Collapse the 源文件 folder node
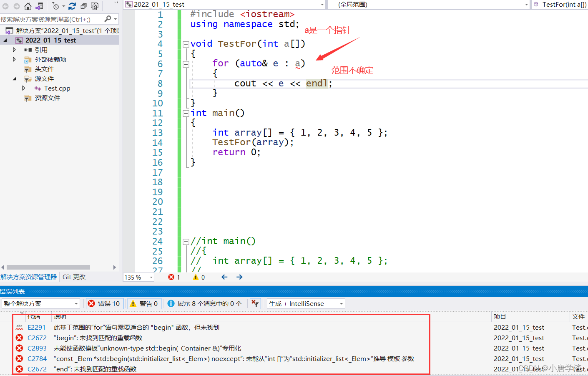Image resolution: width=588 pixels, height=376 pixels. coord(15,78)
